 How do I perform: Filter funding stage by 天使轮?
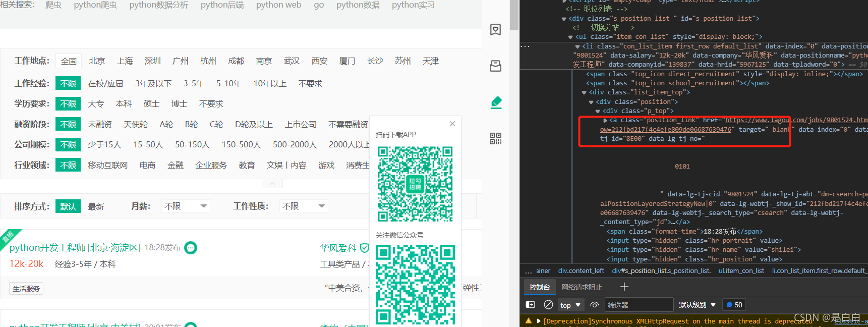(x=136, y=125)
